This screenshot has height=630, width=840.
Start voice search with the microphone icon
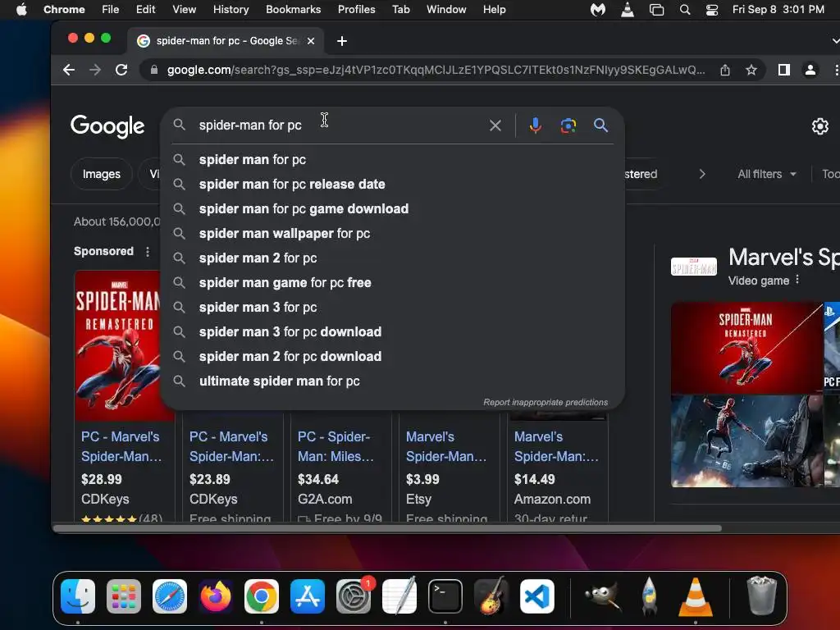(x=535, y=126)
